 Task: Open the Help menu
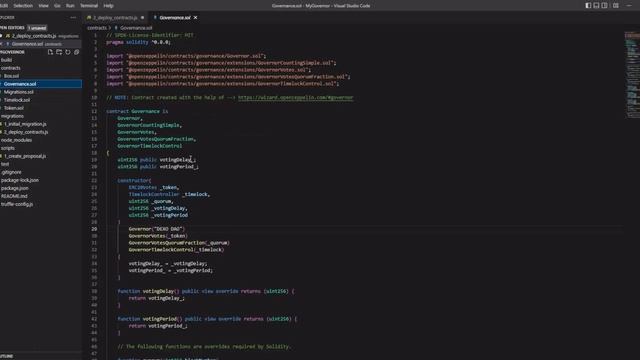point(108,6)
